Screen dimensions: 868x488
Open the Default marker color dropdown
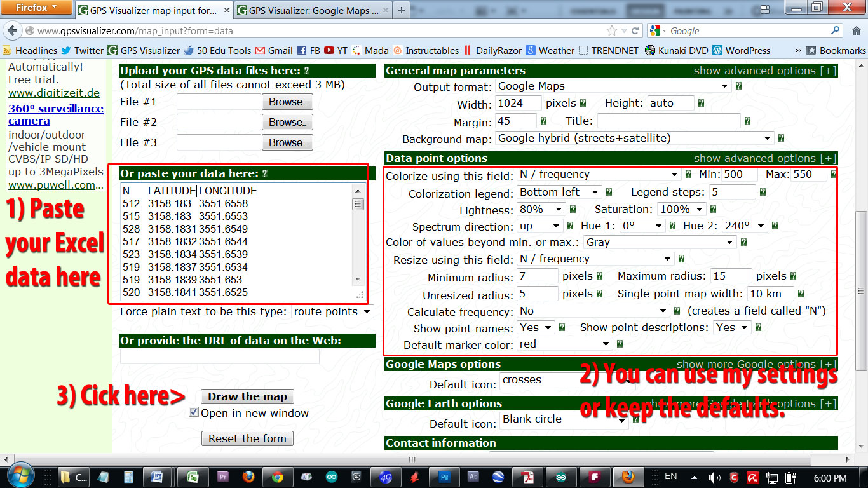click(x=564, y=344)
